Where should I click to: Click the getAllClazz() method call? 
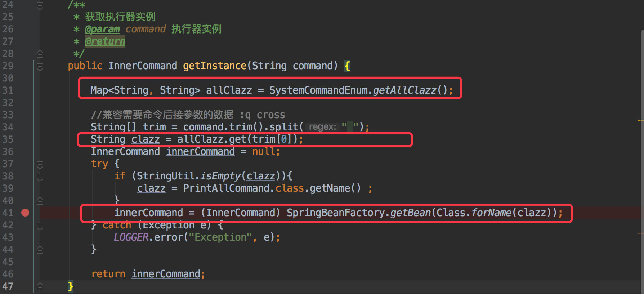click(410, 90)
